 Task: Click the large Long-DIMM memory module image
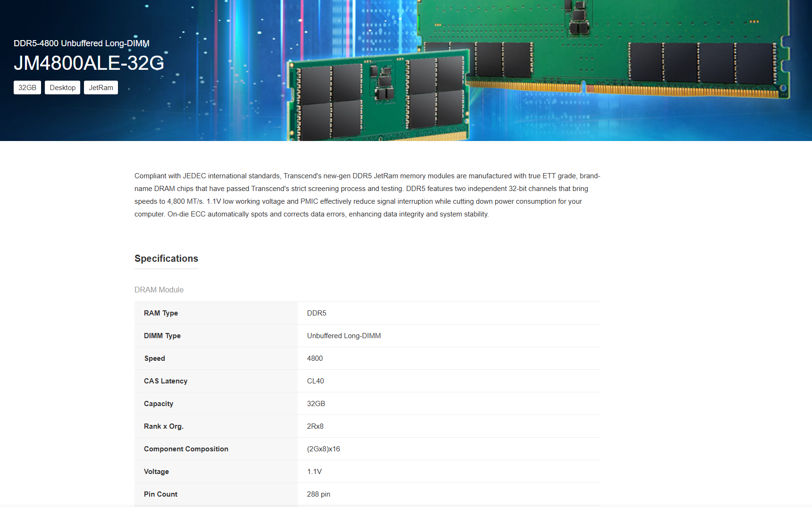613,52
